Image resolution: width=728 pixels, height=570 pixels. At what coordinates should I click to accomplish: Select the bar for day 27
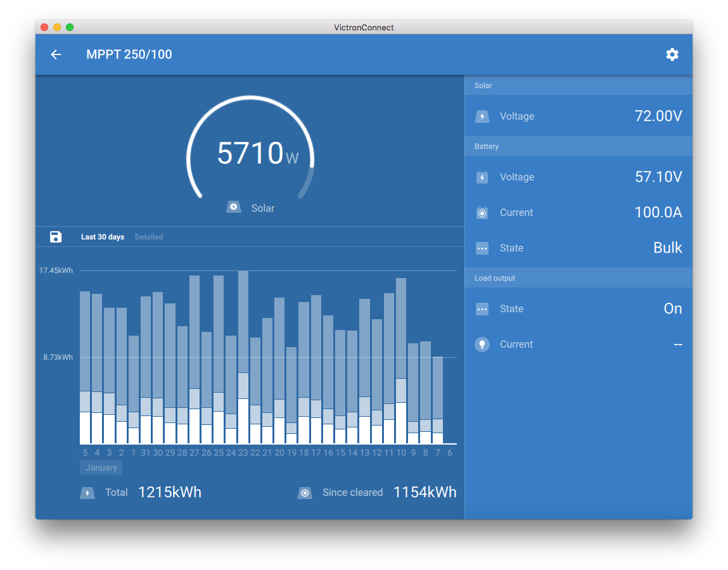pos(195,360)
